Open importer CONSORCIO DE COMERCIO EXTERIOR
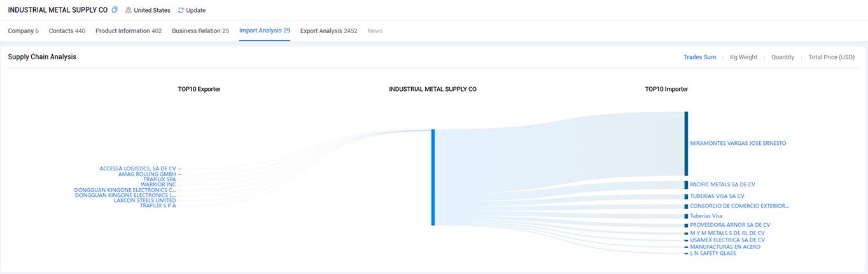 tap(739, 206)
